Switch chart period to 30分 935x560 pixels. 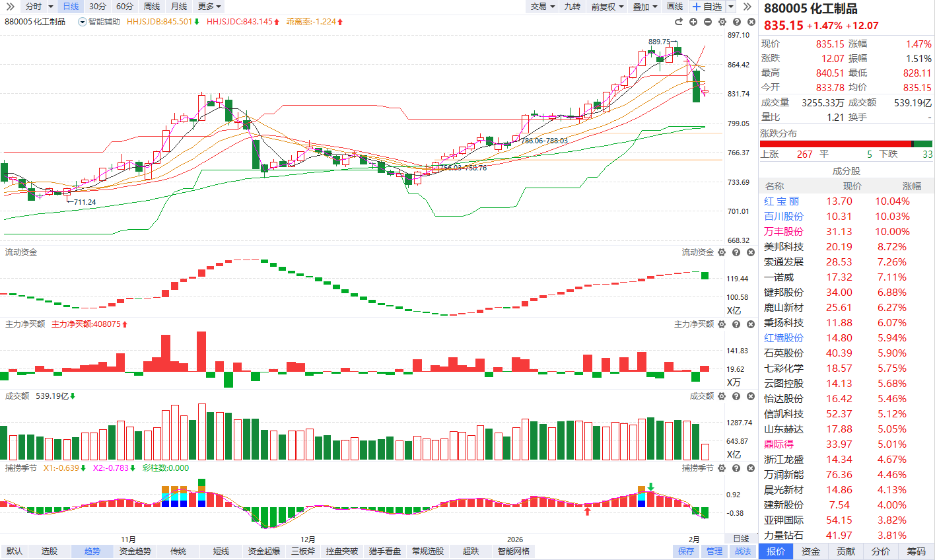[x=98, y=7]
